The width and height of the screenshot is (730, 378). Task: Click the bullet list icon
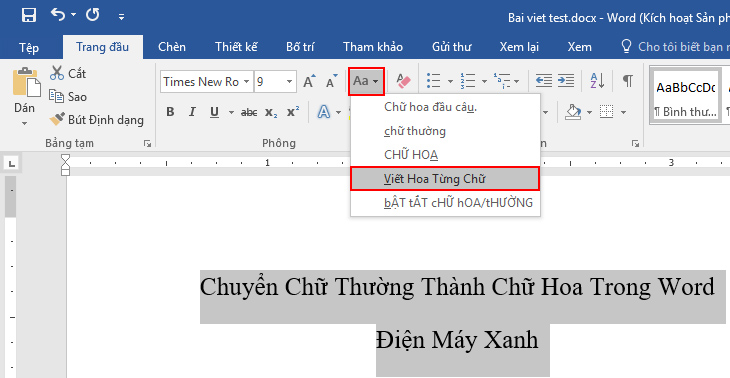(433, 81)
